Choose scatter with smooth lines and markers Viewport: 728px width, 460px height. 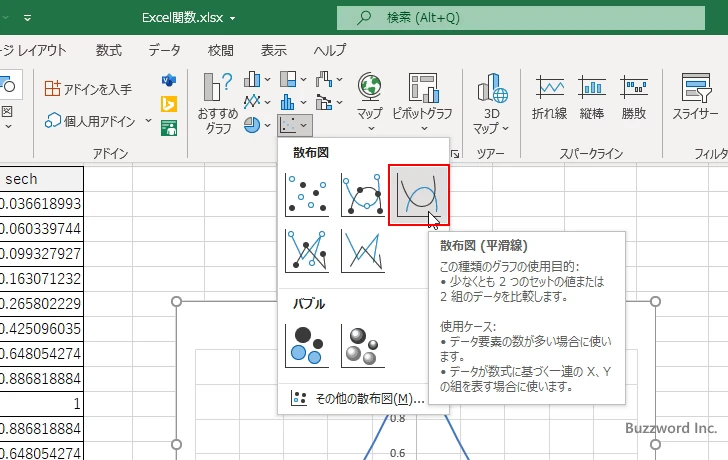pyautogui.click(x=363, y=195)
